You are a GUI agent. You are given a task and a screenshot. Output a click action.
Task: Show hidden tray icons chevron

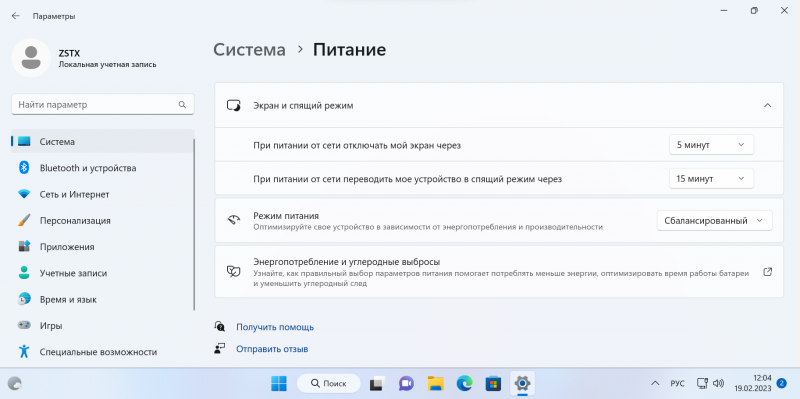coord(655,383)
